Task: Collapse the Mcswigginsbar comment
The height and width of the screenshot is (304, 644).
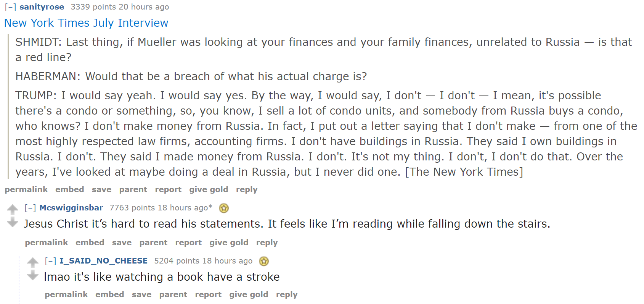Action: click(x=31, y=208)
